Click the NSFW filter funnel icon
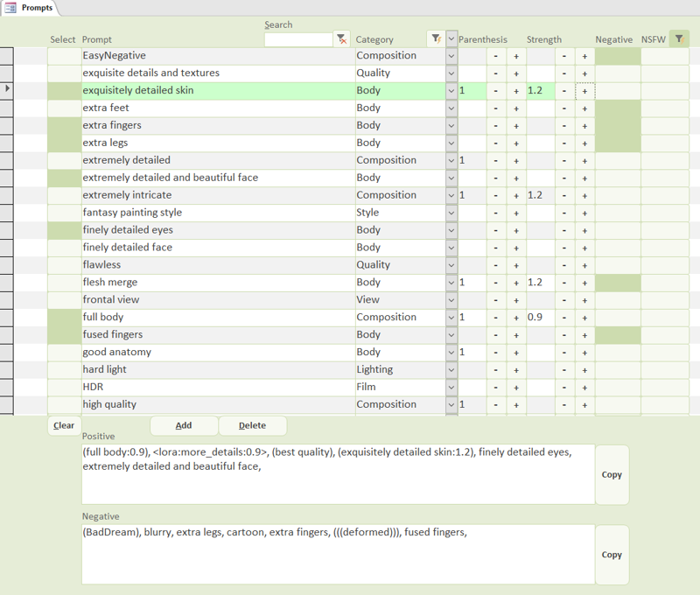 coord(679,39)
